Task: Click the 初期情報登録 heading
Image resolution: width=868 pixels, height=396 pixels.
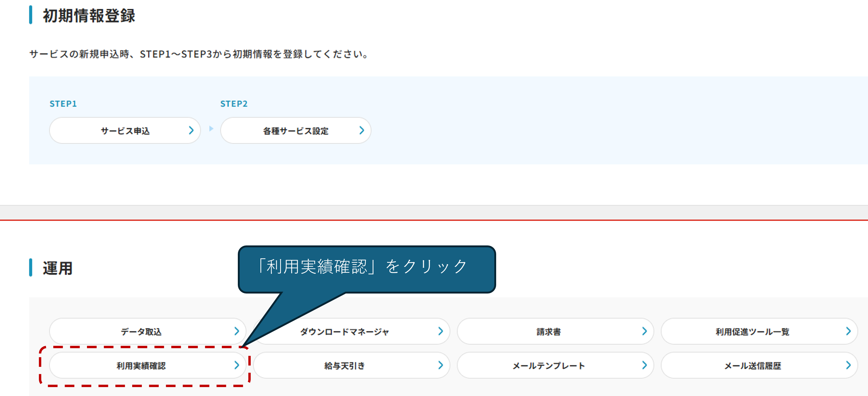Action: [x=89, y=16]
